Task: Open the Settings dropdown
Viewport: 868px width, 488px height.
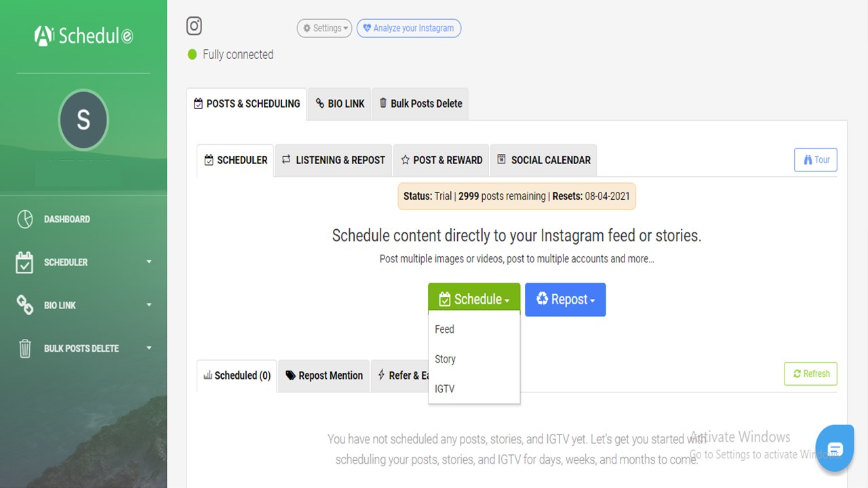Action: 324,28
